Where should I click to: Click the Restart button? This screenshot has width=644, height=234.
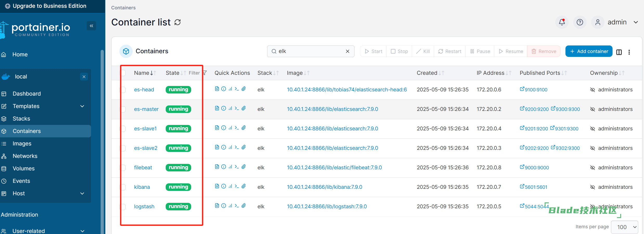pos(450,51)
